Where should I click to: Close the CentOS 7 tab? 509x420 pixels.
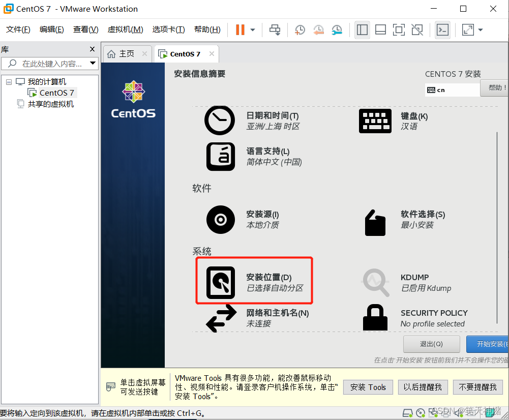point(212,54)
